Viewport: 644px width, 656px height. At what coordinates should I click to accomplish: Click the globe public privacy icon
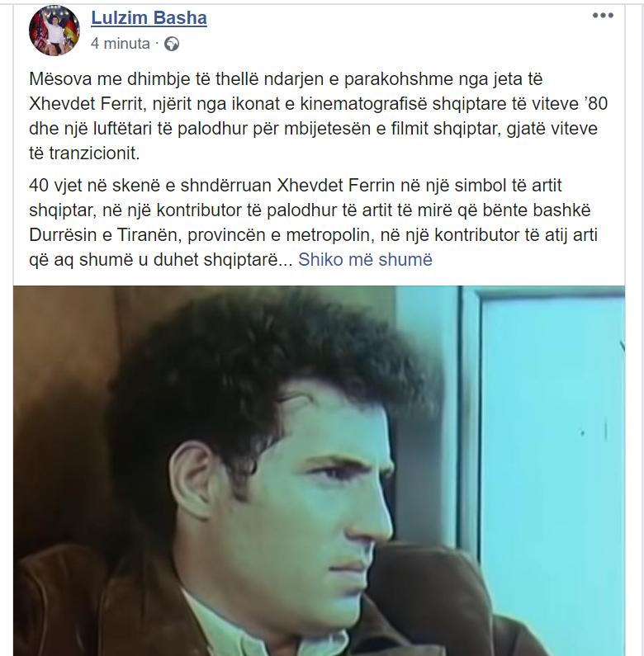coord(171,44)
